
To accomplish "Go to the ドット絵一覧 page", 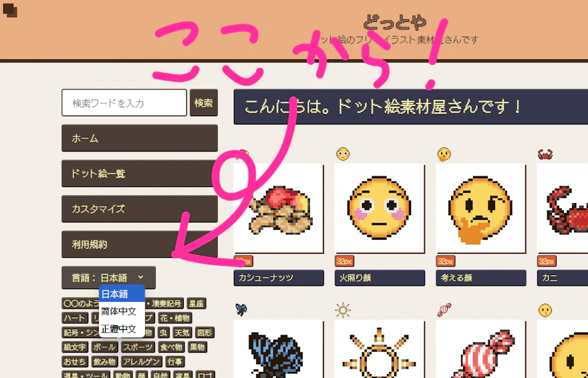I will (140, 174).
